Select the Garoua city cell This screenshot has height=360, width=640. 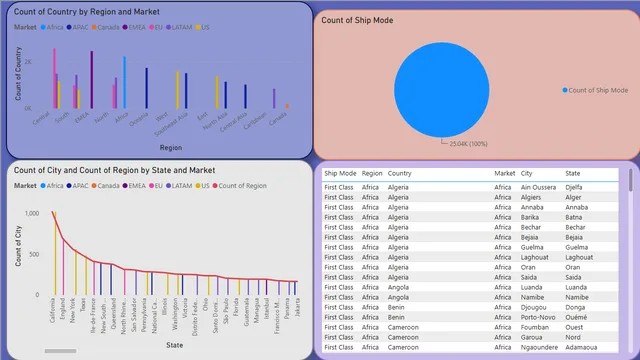point(531,337)
